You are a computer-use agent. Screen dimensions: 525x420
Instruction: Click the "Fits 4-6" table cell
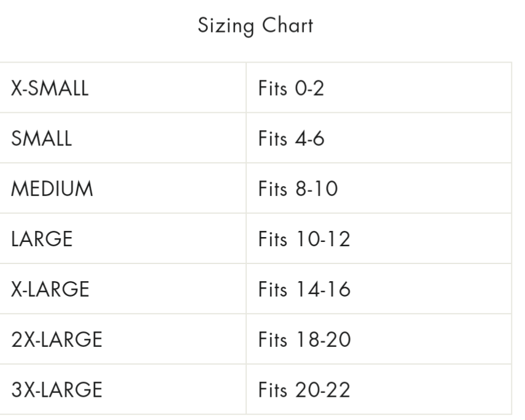pos(292,139)
